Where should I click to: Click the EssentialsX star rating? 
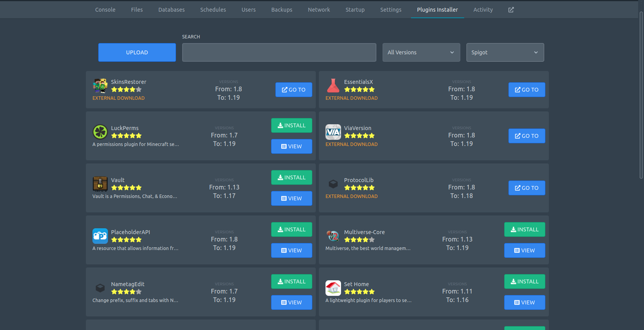[359, 90]
